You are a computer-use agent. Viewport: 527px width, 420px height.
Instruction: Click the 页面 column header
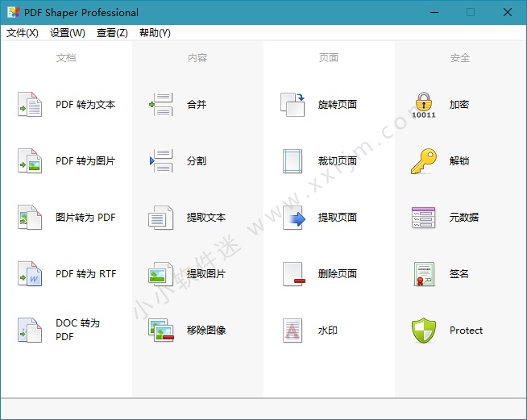pyautogui.click(x=328, y=58)
